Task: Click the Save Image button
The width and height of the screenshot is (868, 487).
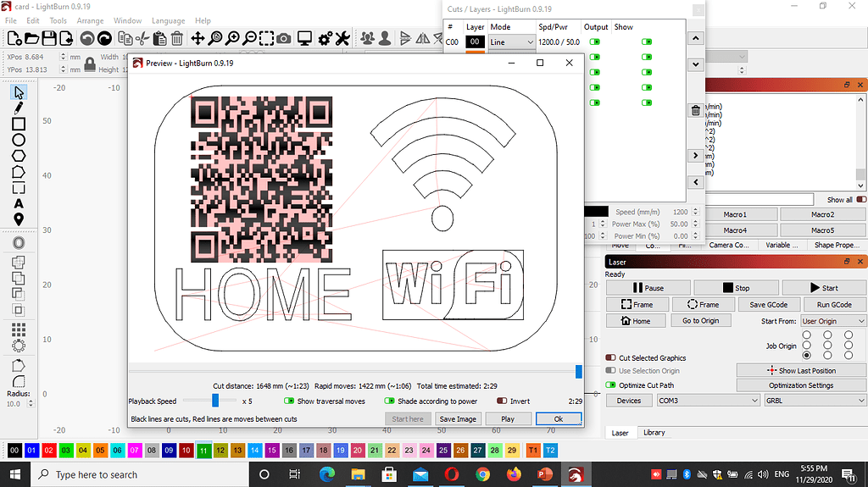Action: coord(458,418)
